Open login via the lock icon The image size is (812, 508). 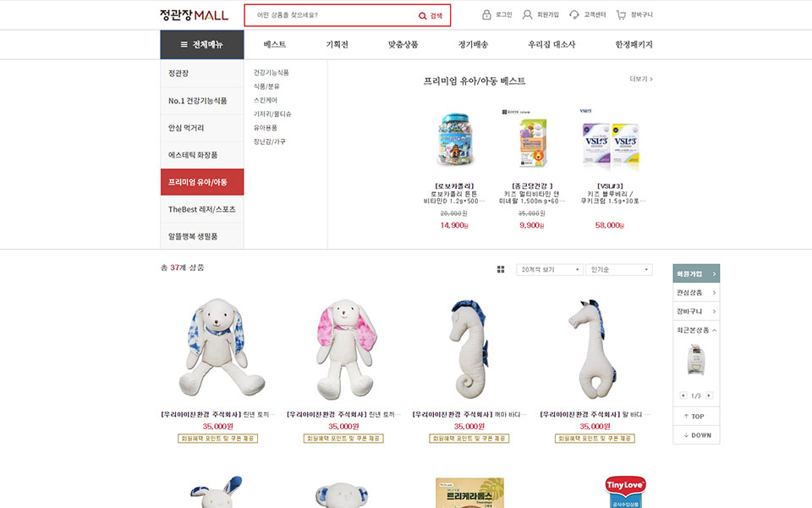[486, 14]
